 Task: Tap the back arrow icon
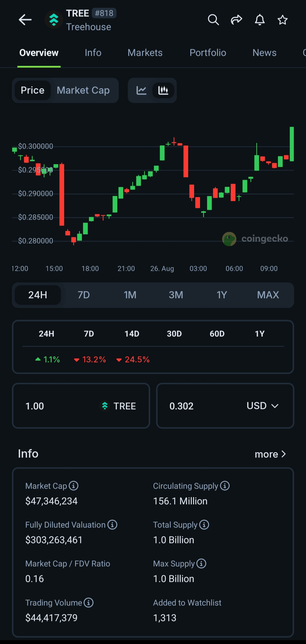click(x=25, y=20)
